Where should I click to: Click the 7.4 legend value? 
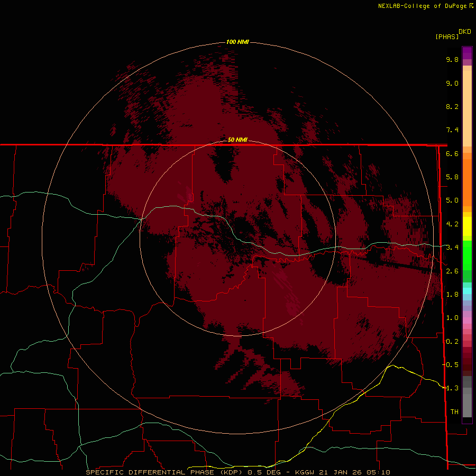452,130
